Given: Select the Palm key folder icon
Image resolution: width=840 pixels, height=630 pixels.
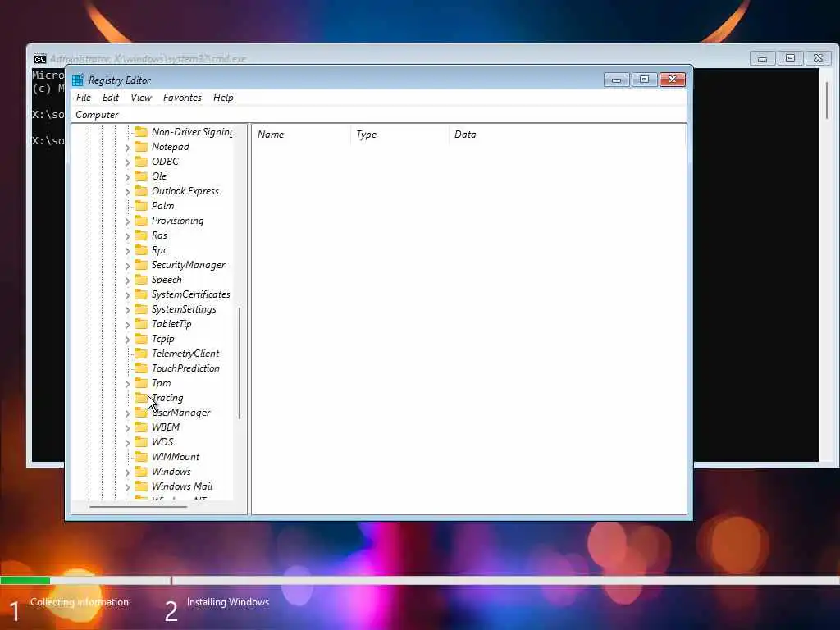Looking at the screenshot, I should click(141, 205).
